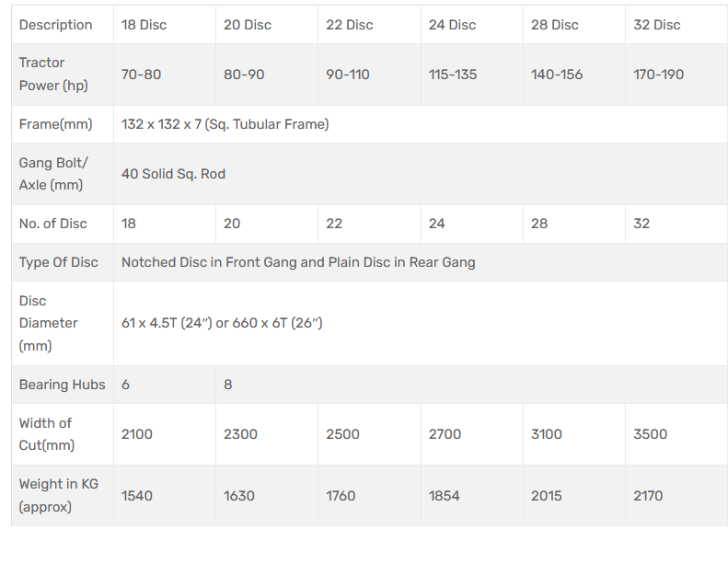Click the 2100 width of cut value
This screenshot has width=728, height=587.
pyautogui.click(x=137, y=434)
